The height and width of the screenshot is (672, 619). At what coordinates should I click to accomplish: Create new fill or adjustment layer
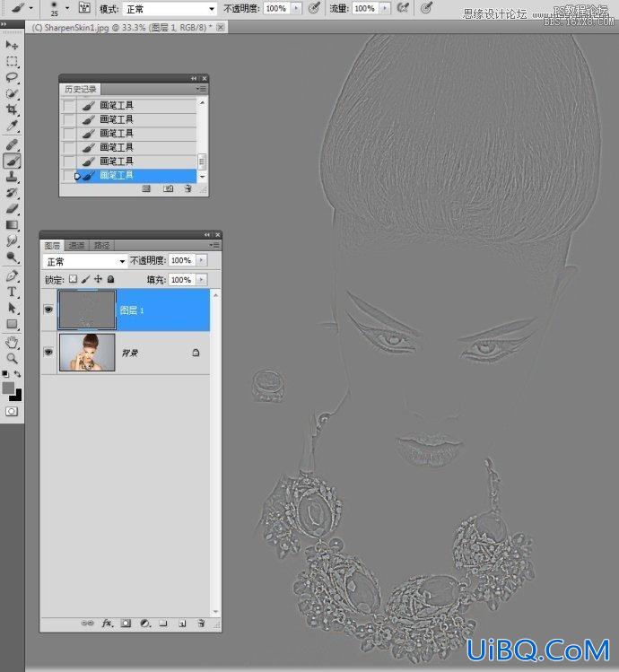(x=145, y=624)
